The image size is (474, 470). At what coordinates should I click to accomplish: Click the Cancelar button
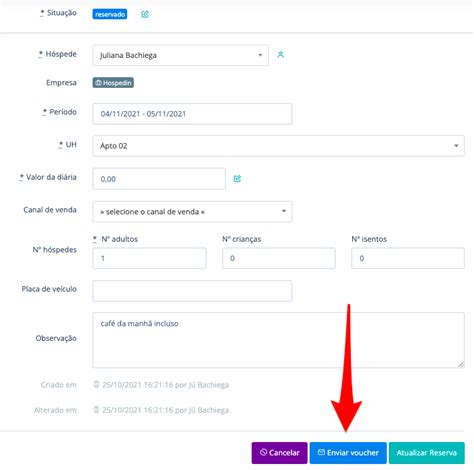[279, 453]
